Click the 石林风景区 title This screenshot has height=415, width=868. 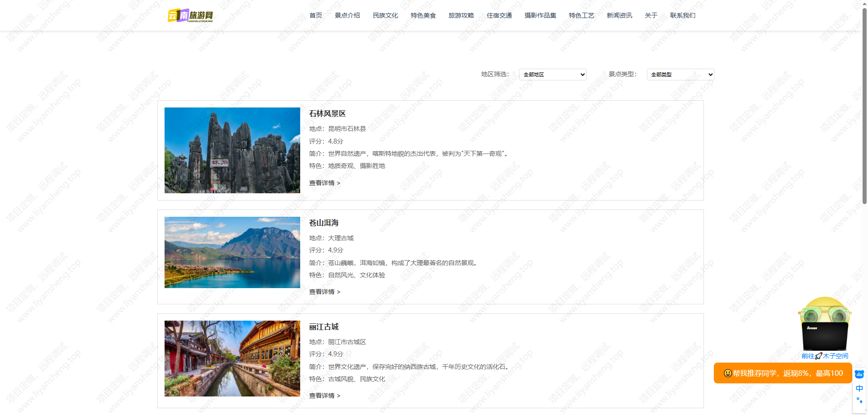coord(327,114)
